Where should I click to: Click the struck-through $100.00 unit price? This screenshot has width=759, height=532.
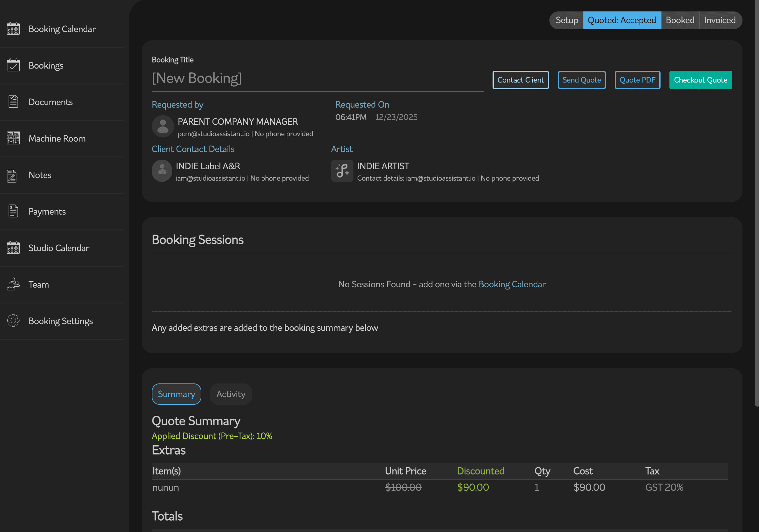click(x=403, y=487)
